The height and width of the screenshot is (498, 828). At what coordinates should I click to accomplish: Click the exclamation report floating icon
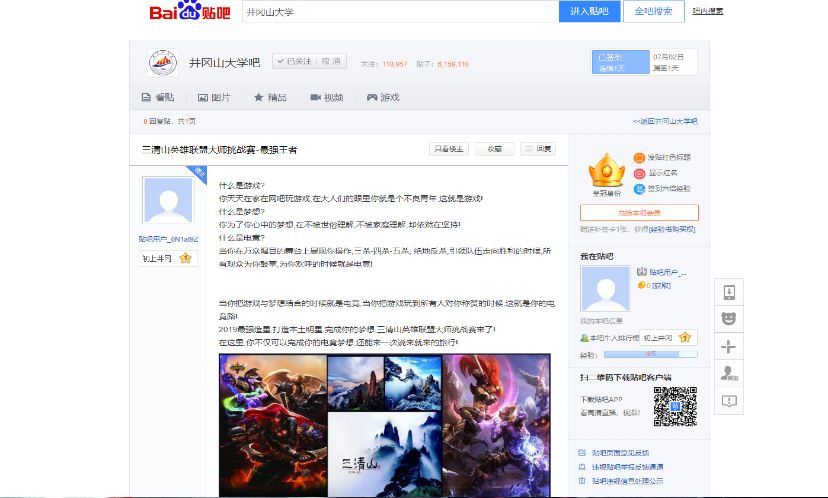[729, 401]
